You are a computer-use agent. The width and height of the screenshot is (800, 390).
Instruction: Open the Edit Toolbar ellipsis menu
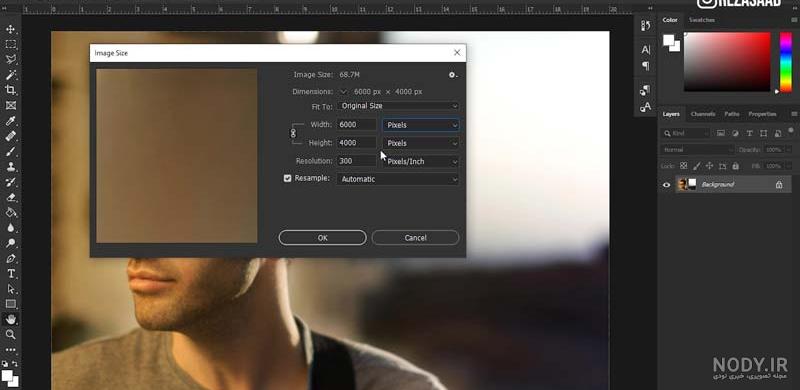(x=11, y=350)
